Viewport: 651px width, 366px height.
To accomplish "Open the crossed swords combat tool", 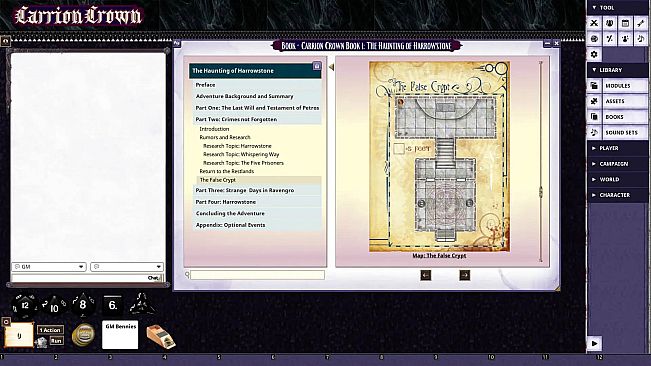I will [594, 23].
